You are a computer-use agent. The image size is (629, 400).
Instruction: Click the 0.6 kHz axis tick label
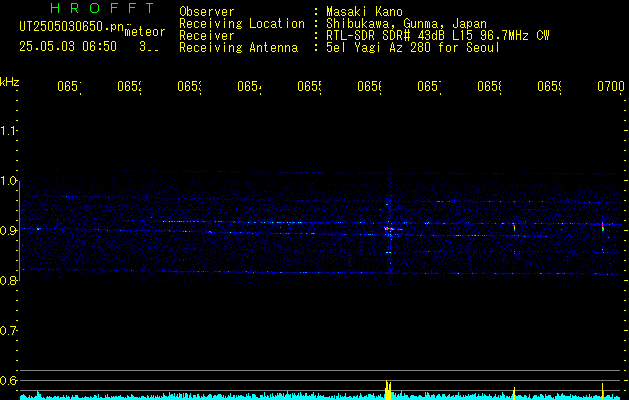point(8,380)
